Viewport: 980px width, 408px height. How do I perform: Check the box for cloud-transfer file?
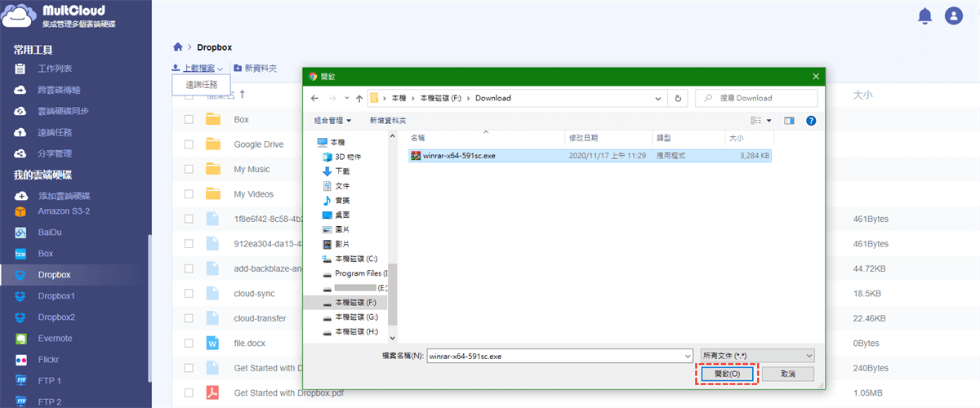[189, 318]
